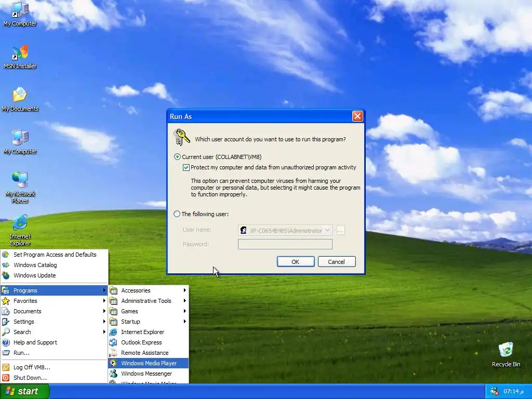
Task: Click the Help and Support question icon
Action: (5, 342)
